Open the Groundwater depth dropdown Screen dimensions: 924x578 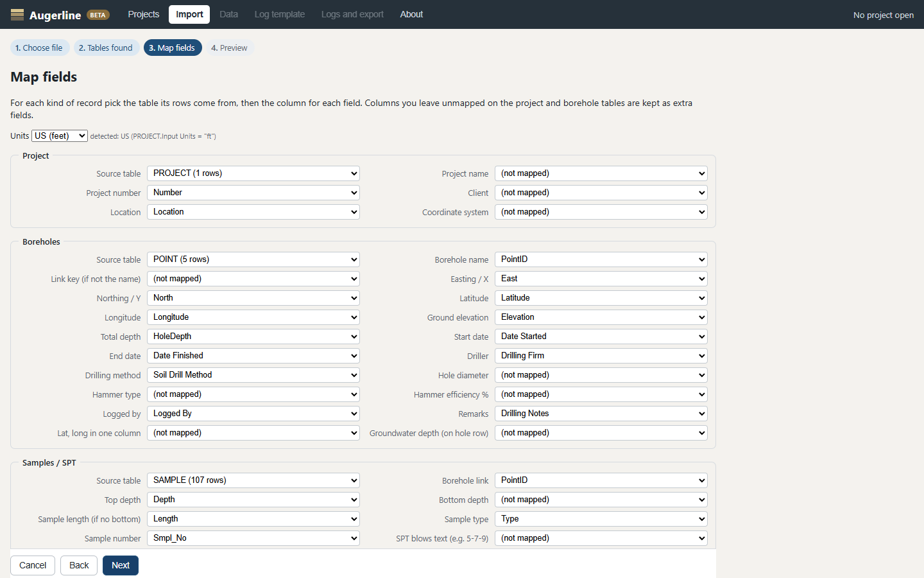[x=601, y=433]
